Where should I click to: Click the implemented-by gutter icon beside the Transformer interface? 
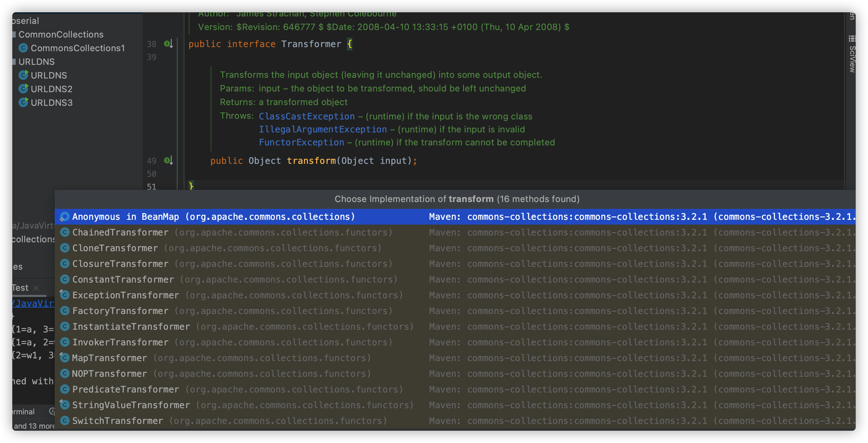168,44
